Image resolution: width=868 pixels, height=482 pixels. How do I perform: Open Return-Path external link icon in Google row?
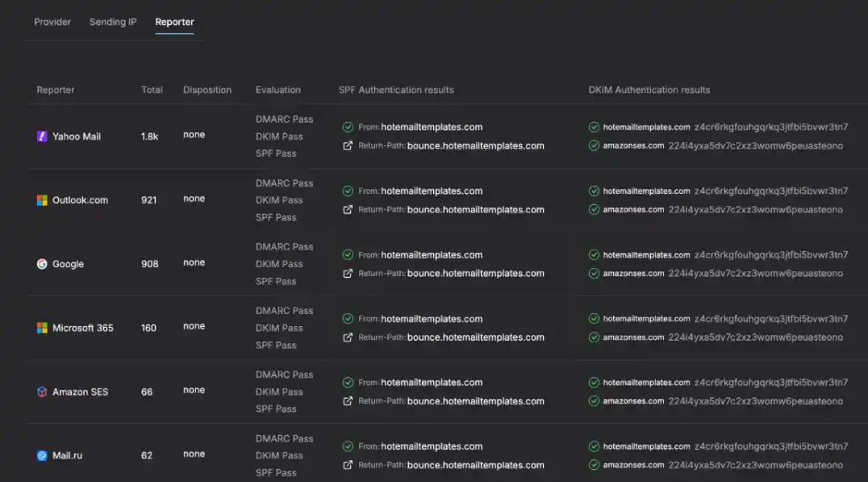[348, 273]
